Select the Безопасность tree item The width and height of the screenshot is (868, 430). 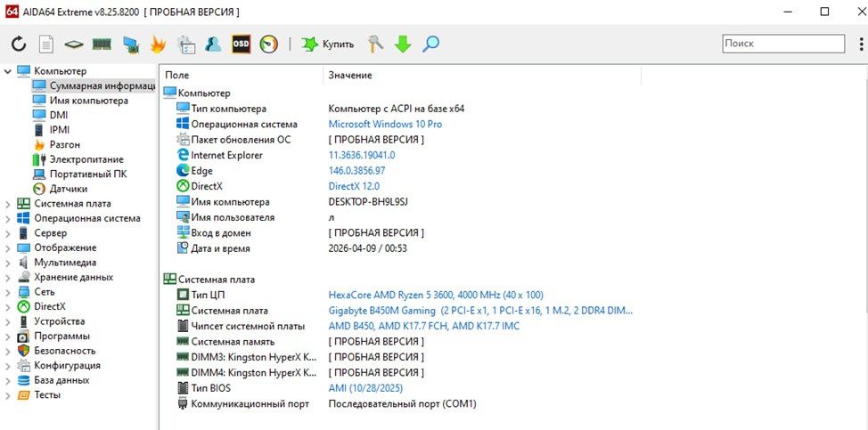point(56,351)
